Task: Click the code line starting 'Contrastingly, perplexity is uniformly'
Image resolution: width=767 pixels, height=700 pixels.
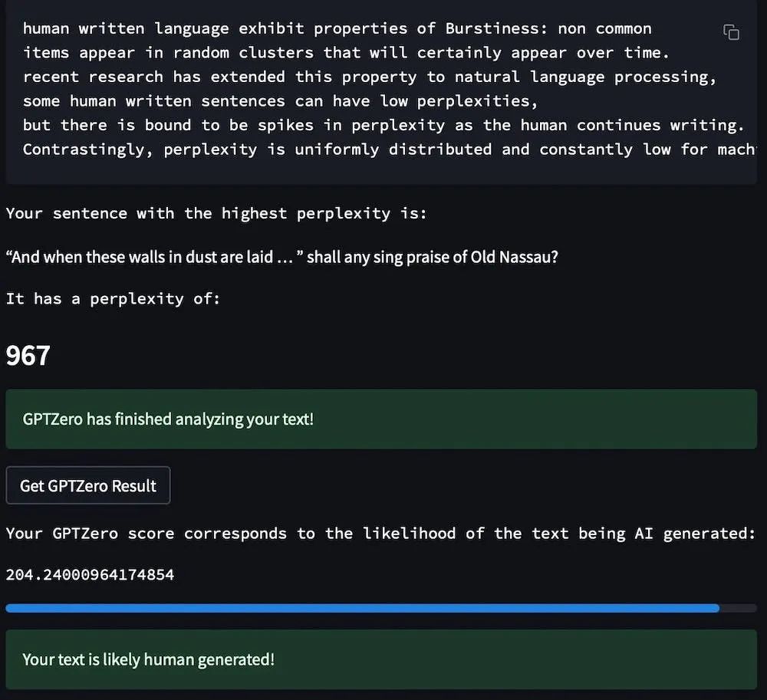Action: point(390,150)
